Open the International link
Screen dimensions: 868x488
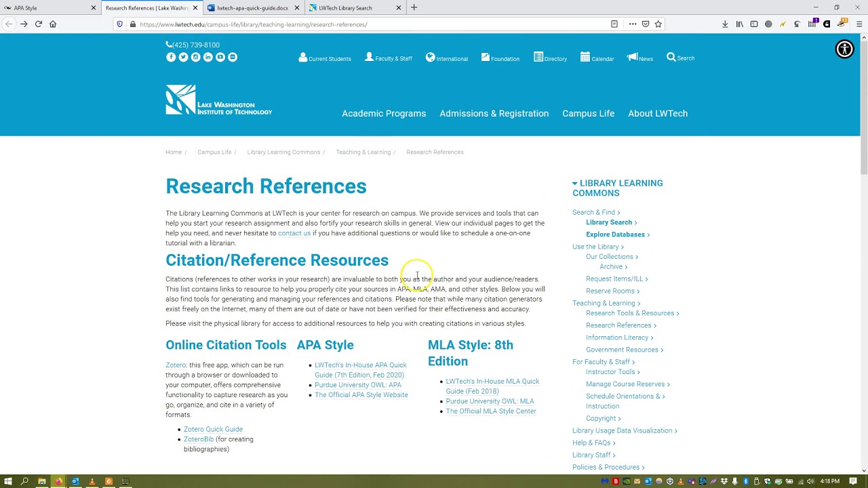[447, 58]
